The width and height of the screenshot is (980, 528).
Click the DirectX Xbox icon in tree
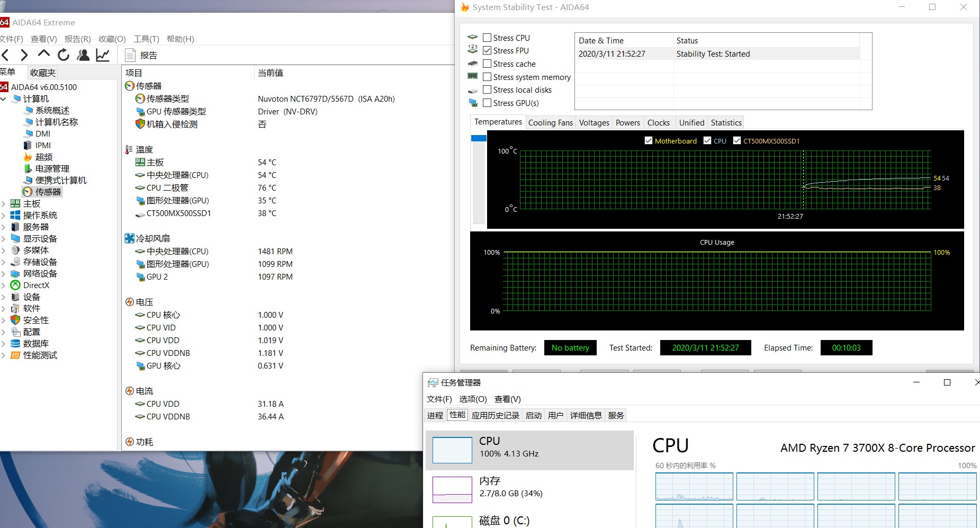tap(15, 285)
